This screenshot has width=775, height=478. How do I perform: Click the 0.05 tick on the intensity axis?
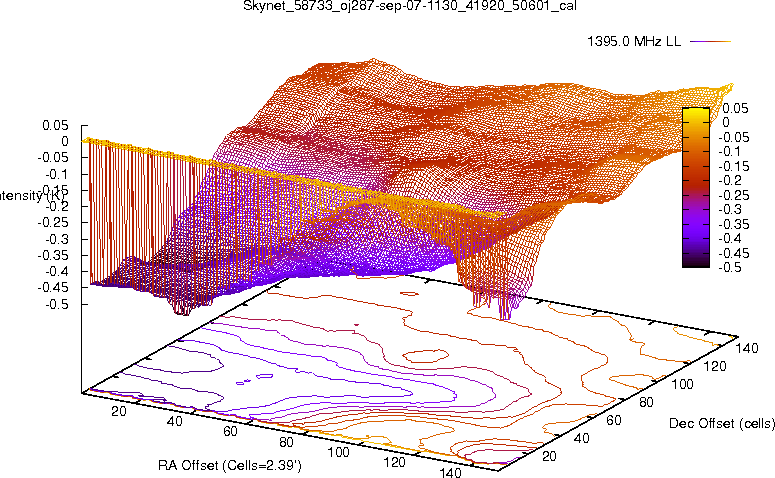pyautogui.click(x=55, y=125)
